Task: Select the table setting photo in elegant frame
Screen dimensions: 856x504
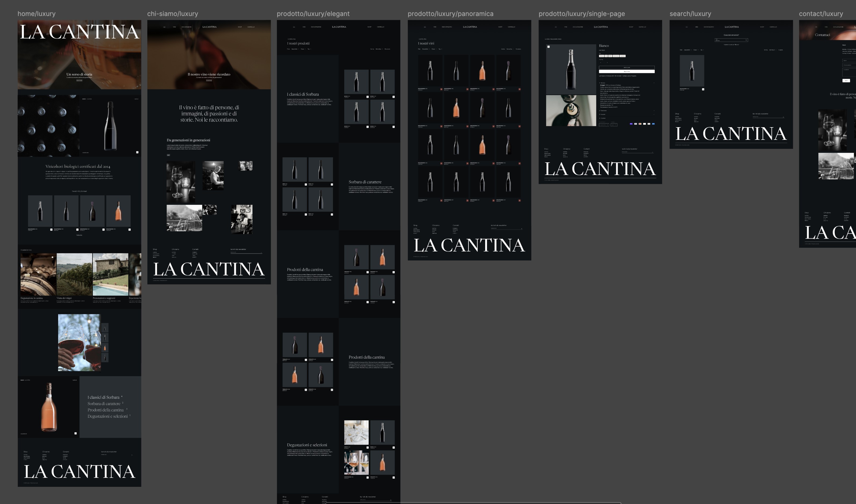Action: tap(356, 432)
